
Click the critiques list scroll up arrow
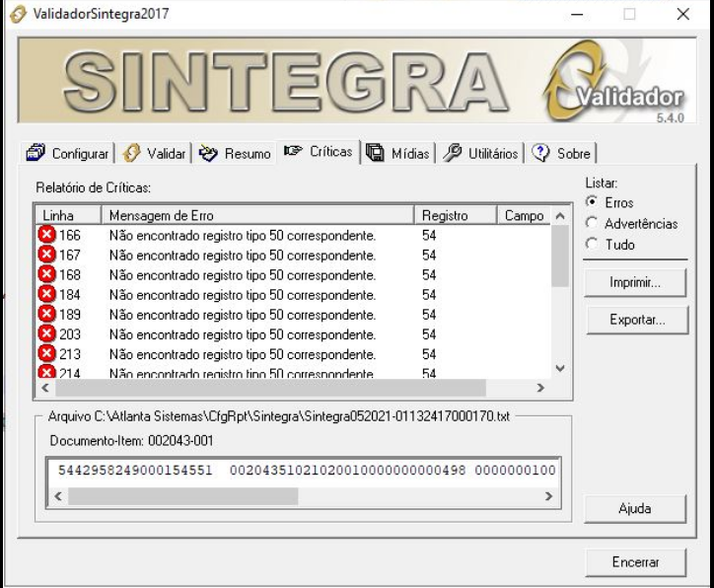click(560, 216)
